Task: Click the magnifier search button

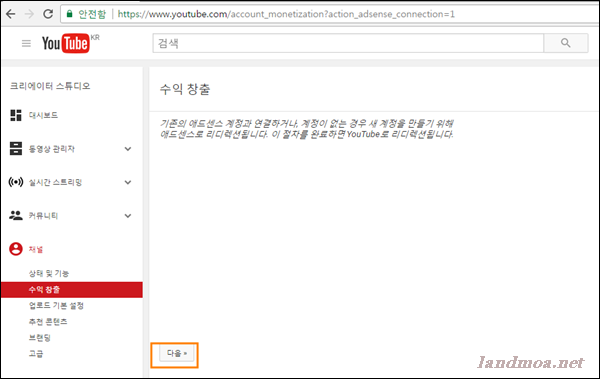Action: click(566, 43)
